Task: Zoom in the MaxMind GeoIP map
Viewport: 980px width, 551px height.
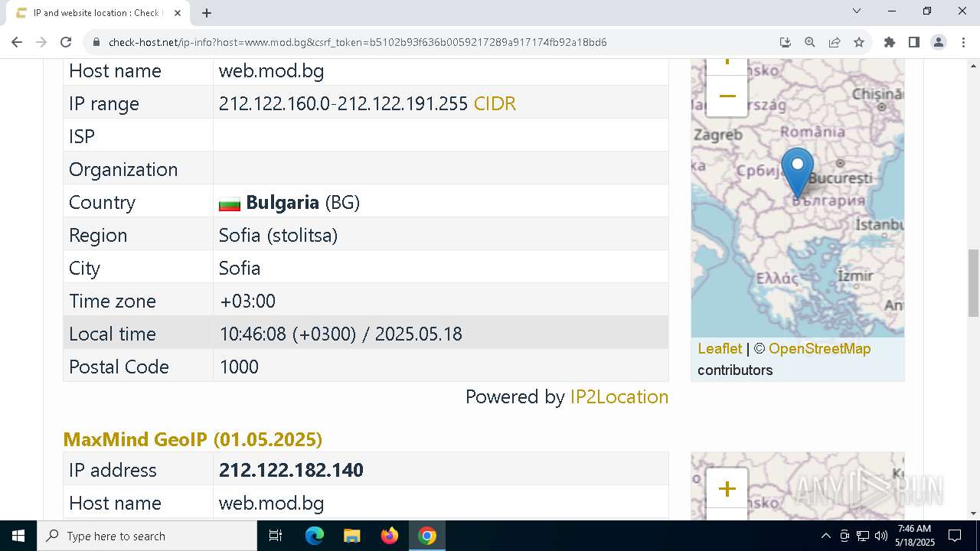Action: click(727, 488)
